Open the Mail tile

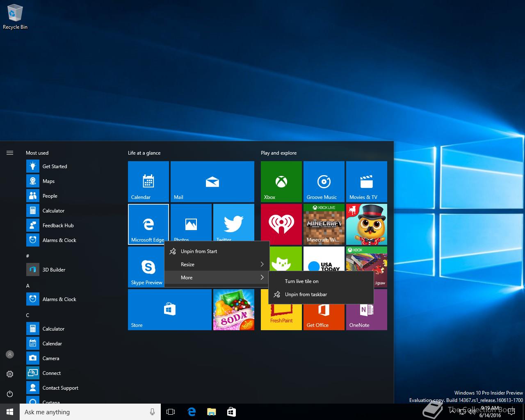[212, 181]
